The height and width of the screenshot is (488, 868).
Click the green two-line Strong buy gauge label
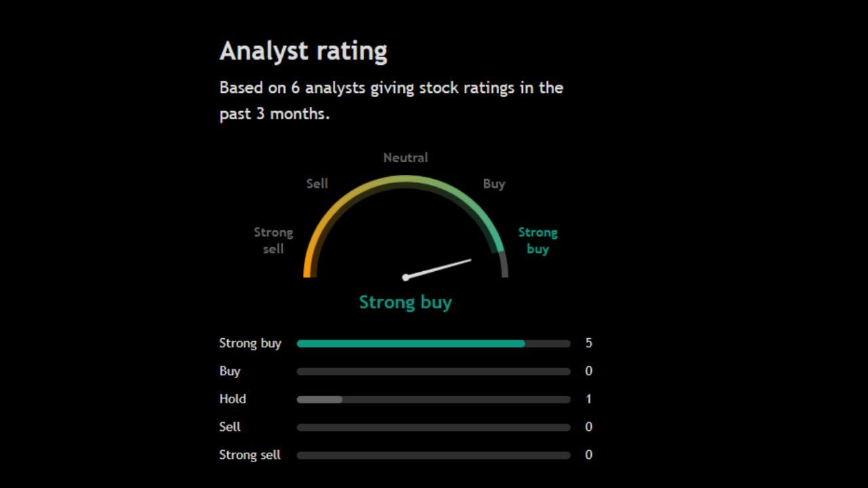[537, 241]
